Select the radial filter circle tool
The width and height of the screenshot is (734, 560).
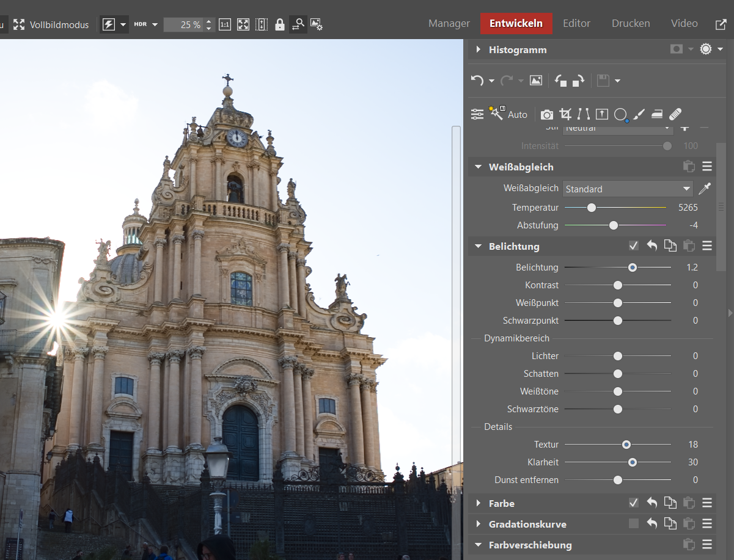point(620,114)
